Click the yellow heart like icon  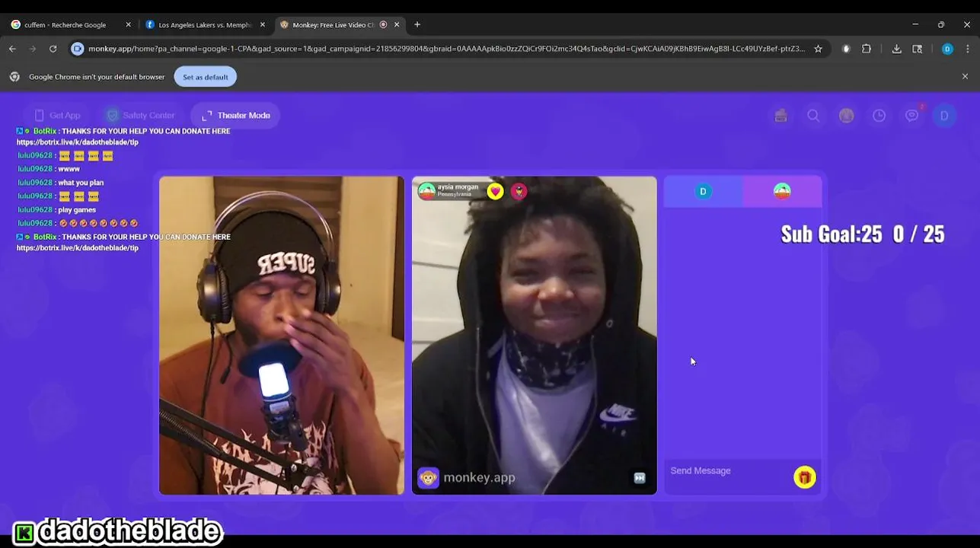(495, 192)
